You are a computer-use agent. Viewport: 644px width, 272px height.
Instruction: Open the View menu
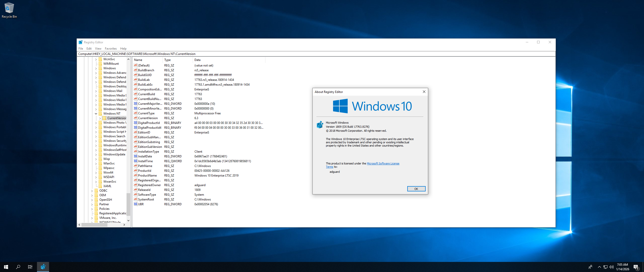click(x=98, y=49)
